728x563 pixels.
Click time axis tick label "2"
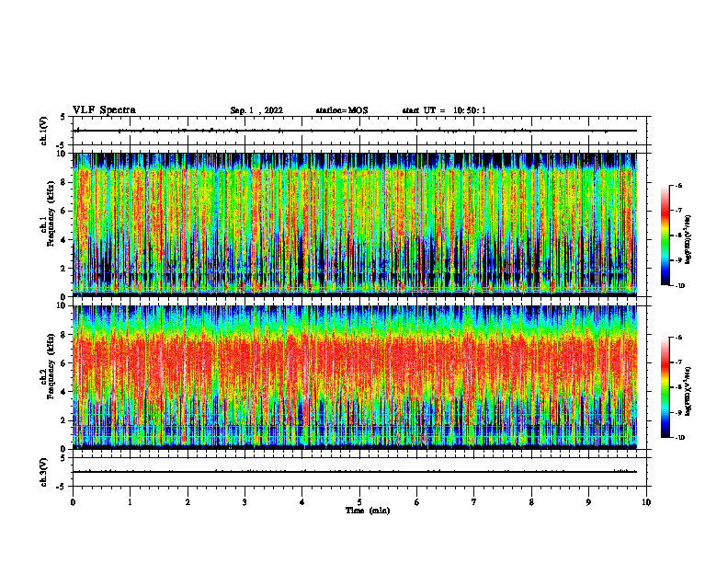[x=188, y=502]
